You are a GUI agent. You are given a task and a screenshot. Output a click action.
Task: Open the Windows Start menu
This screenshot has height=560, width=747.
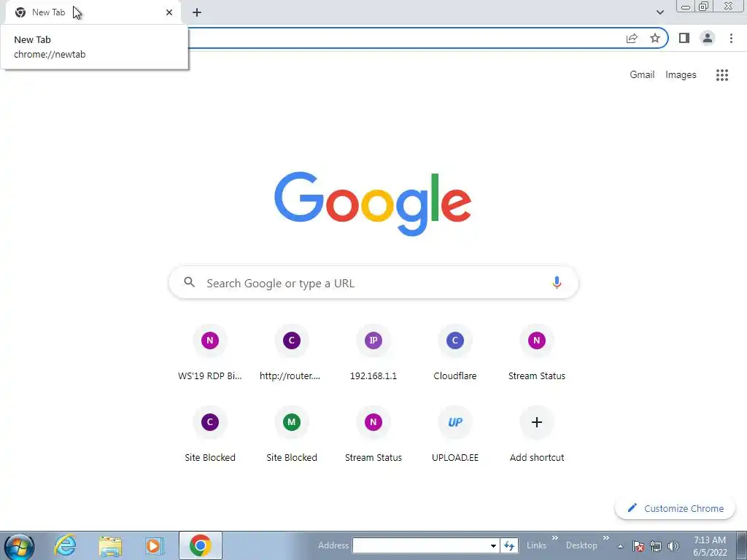tap(20, 545)
